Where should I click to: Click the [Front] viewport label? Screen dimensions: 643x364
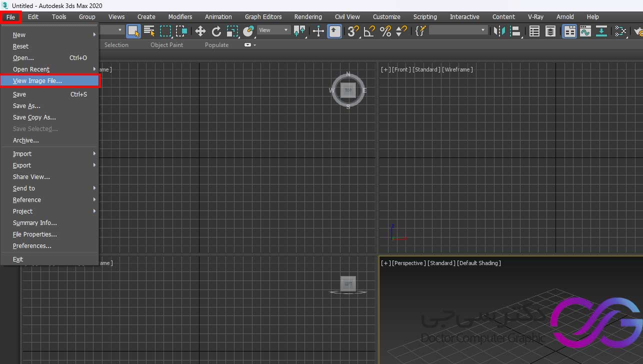point(401,69)
